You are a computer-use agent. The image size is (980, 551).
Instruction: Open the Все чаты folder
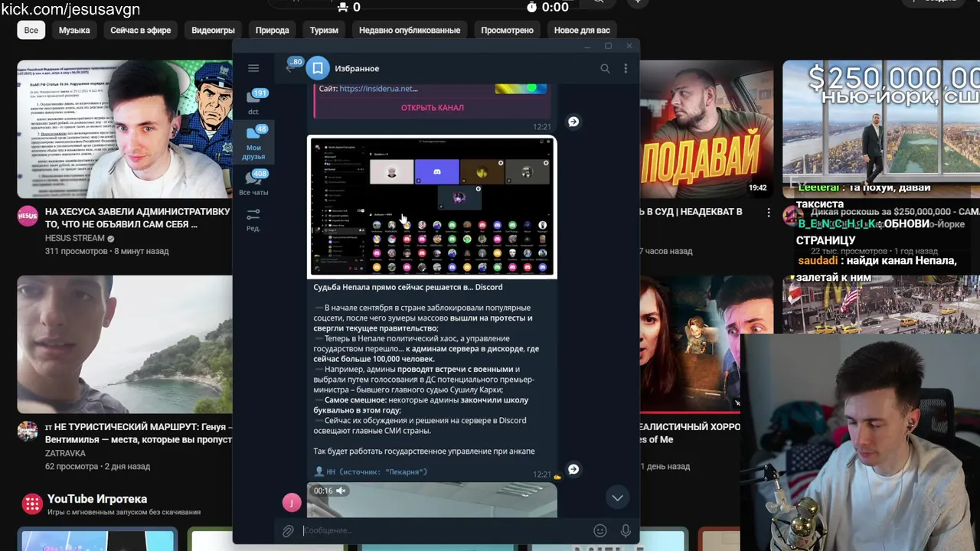coord(253,183)
